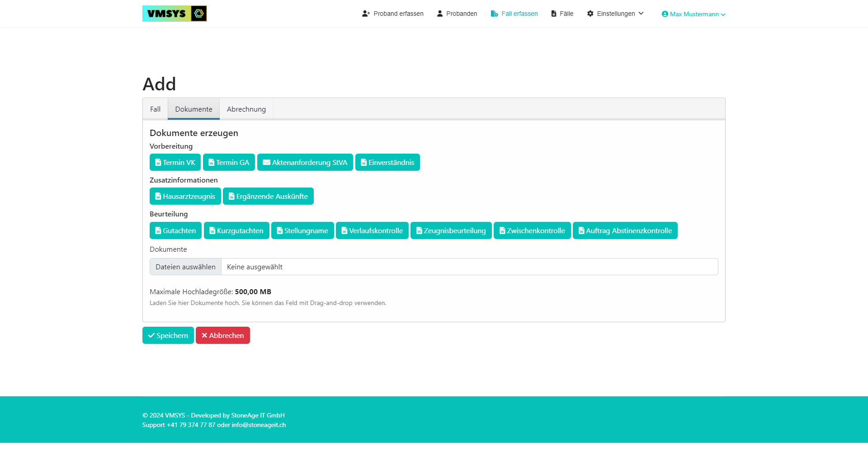Screen dimensions: 868x474
Task: Switch to the Abrechnung tab
Action: coord(246,109)
